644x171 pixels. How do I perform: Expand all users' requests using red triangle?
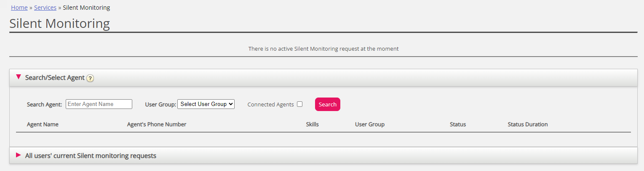pyautogui.click(x=19, y=155)
